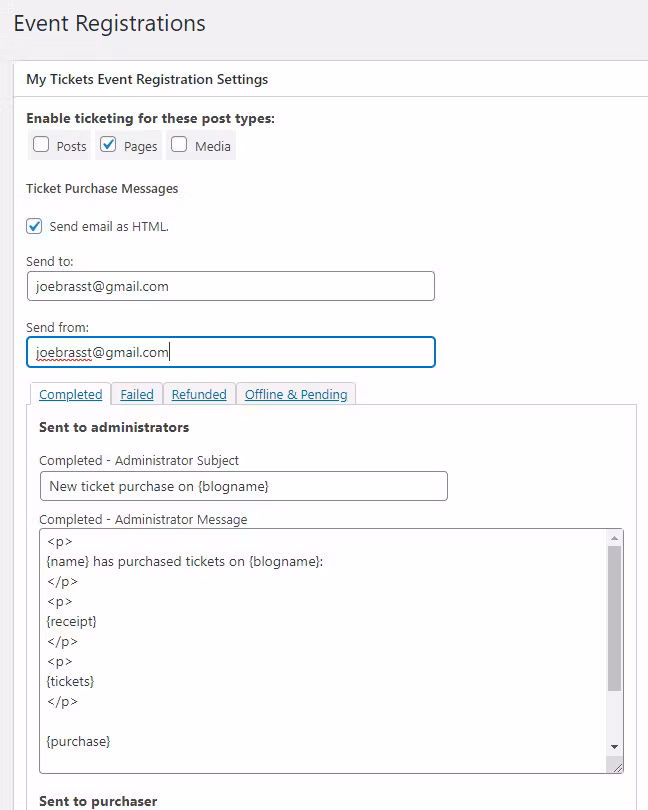This screenshot has height=810, width=648.
Task: Click the 'Send from:' label text
Action: pos(57,327)
